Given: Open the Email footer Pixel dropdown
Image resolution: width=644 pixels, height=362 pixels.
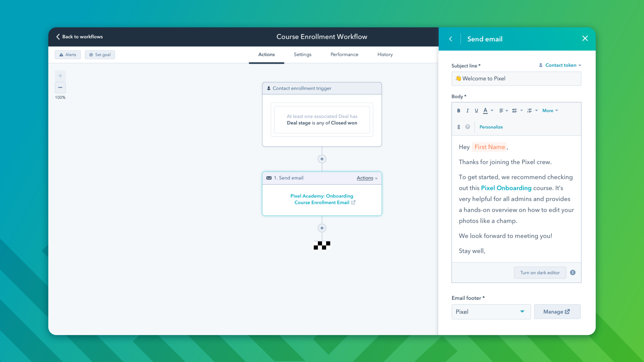Looking at the screenshot, I should pos(491,312).
